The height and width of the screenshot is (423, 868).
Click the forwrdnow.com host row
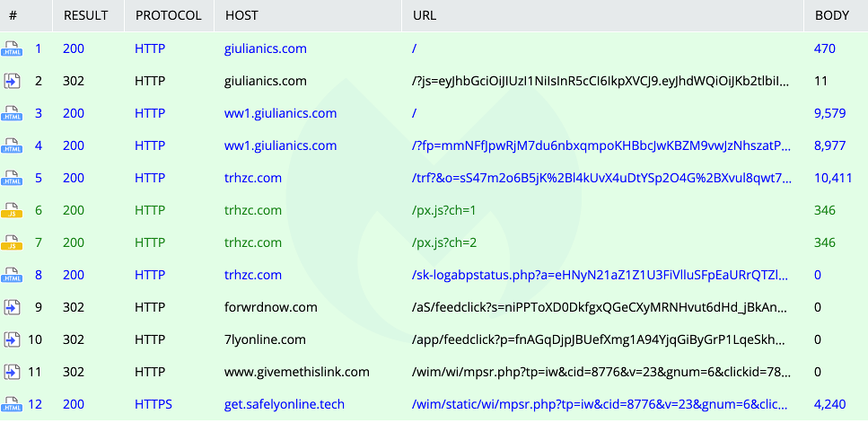270,307
